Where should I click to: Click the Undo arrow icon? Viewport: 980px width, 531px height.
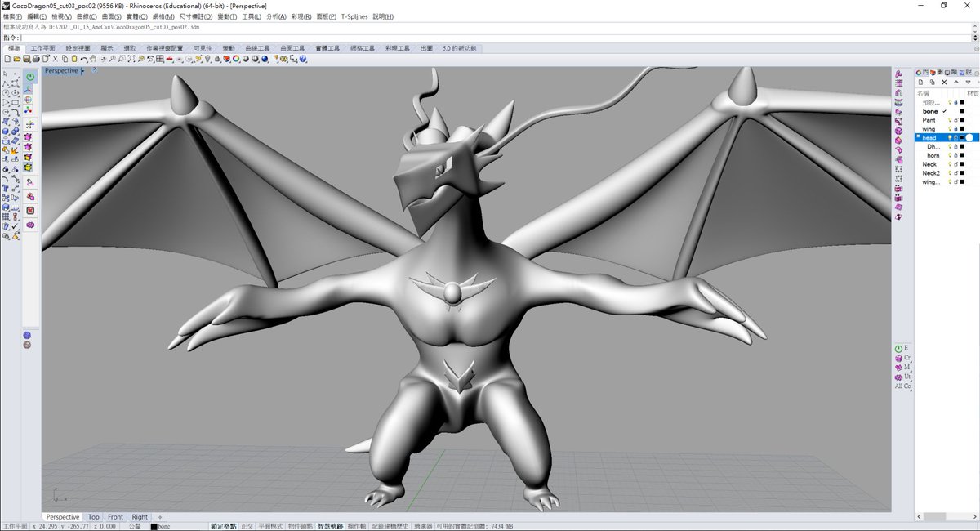tap(83, 59)
